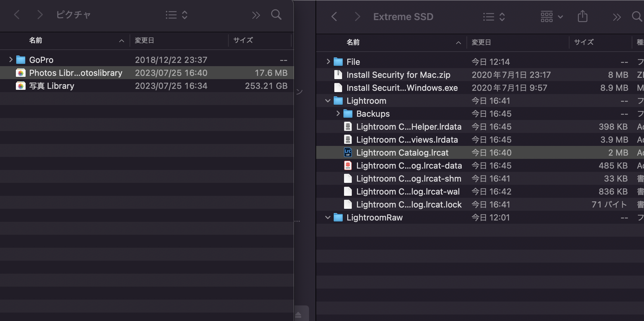
Task: Click the 71 バイト size value
Action: (x=609, y=205)
